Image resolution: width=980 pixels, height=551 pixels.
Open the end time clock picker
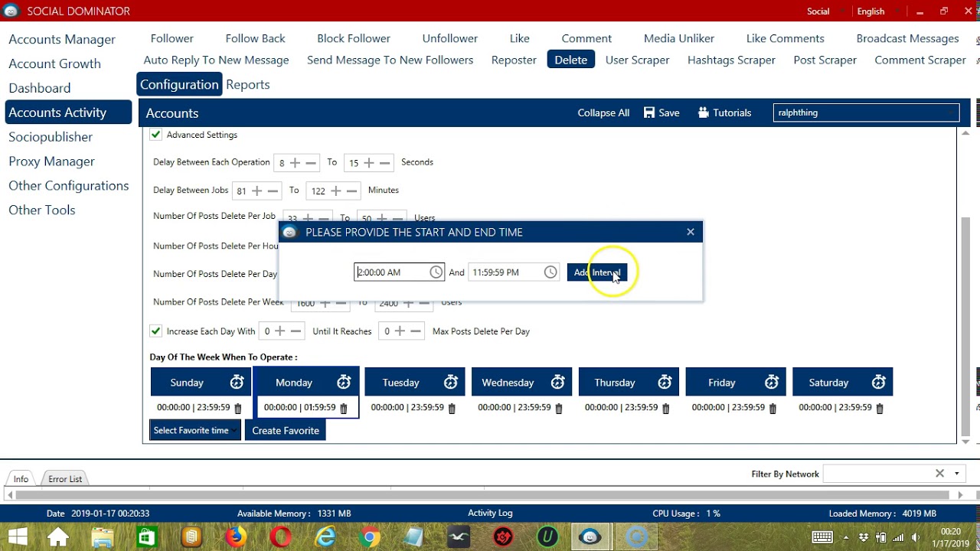tap(550, 272)
